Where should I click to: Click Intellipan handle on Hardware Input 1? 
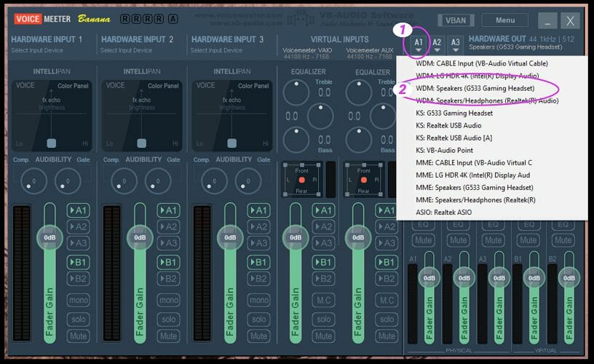click(x=51, y=143)
